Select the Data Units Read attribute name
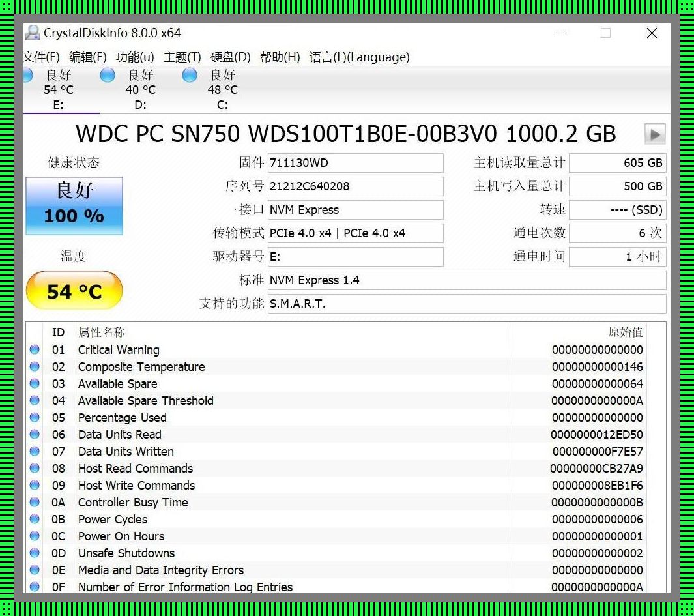 [x=119, y=434]
